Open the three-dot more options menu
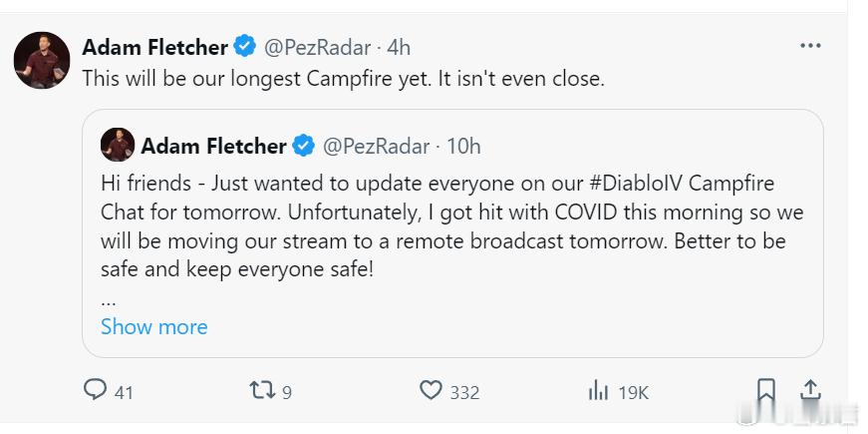 pyautogui.click(x=810, y=46)
